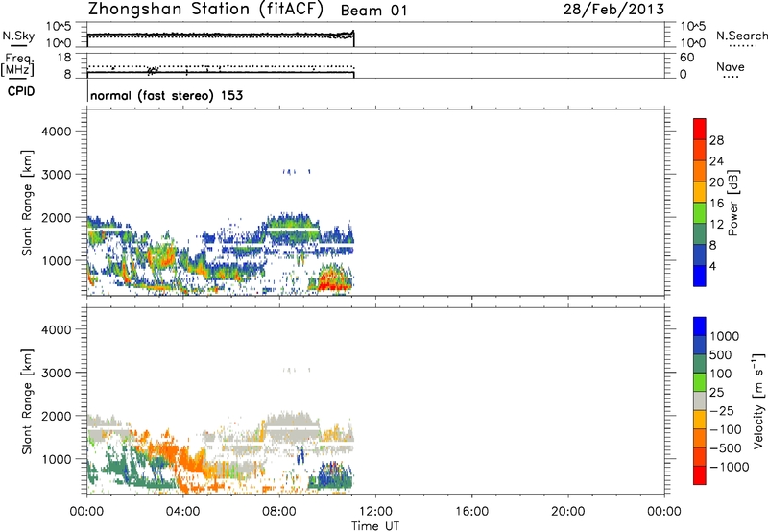Click the "08:00" time tick label
Screen dimensions: 768x532
tap(279, 512)
